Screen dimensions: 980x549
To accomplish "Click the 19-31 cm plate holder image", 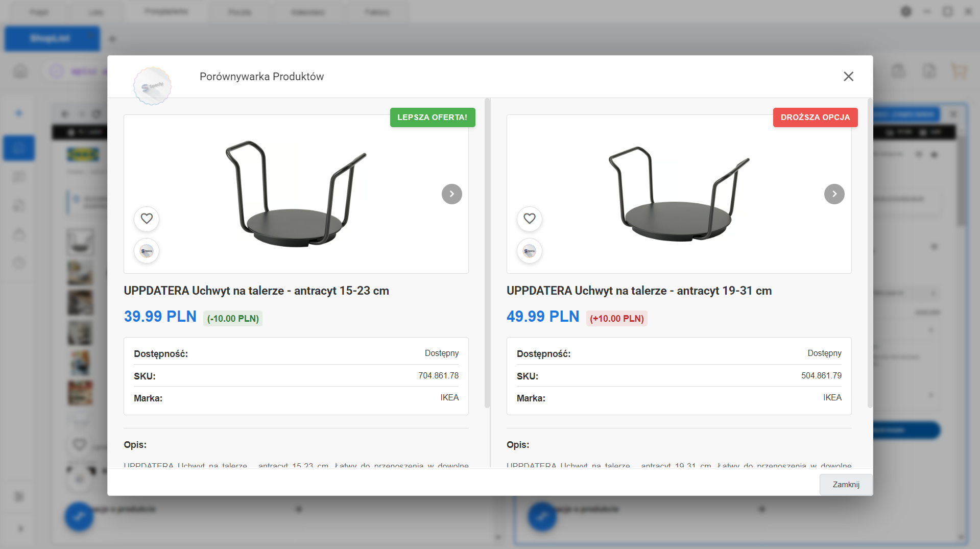I will coord(678,194).
